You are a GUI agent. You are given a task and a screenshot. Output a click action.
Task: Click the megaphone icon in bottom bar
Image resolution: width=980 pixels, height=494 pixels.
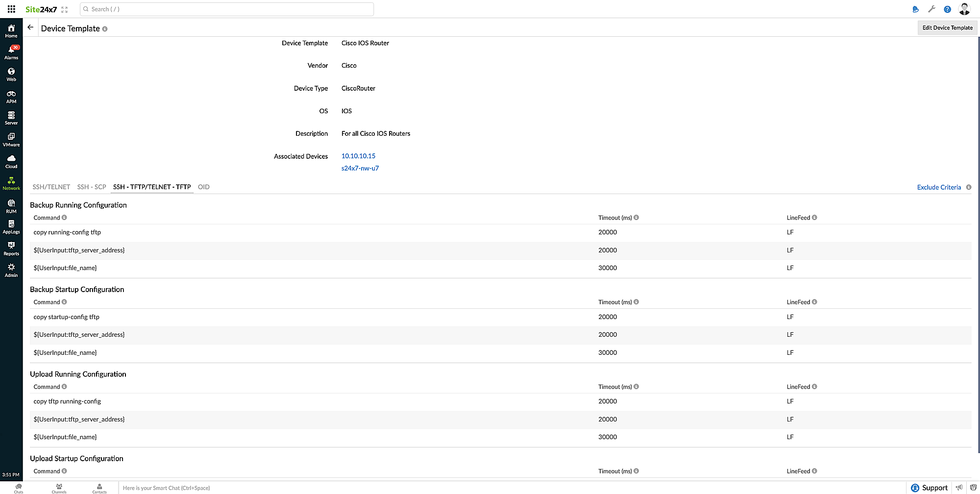coord(959,488)
